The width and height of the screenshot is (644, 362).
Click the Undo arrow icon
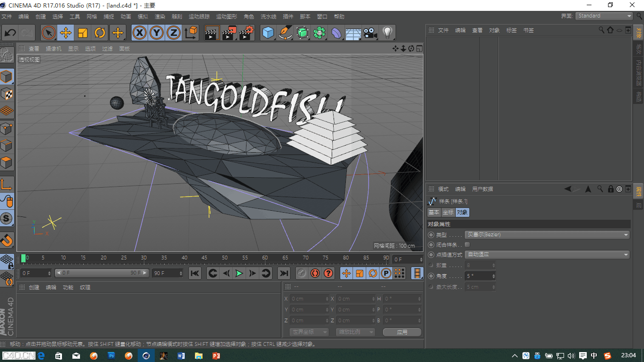tap(10, 33)
